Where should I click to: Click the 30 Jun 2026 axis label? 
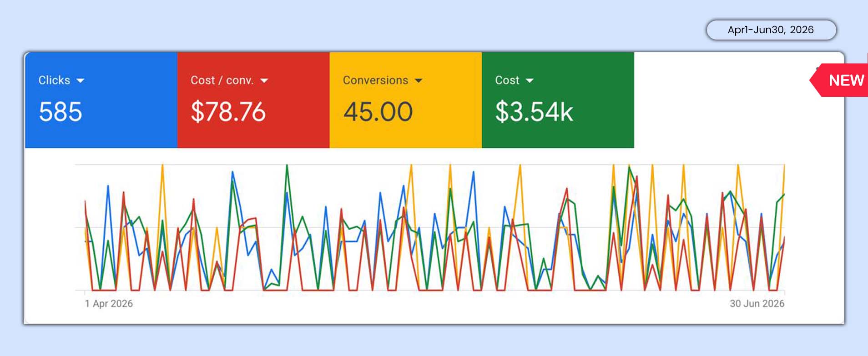pos(757,304)
